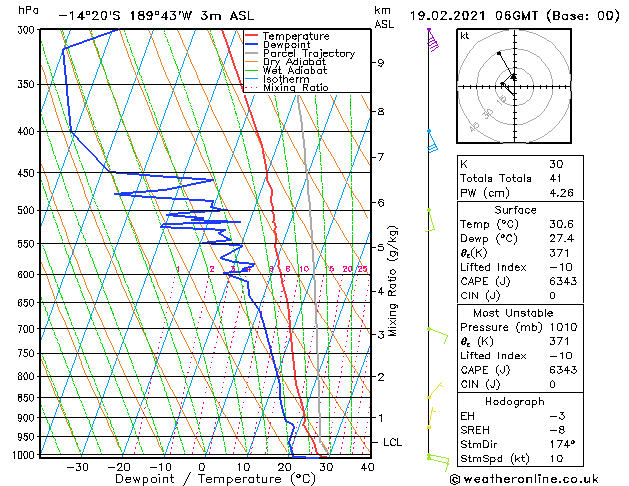The image size is (629, 486).
Task: Click the LCL marker label
Action: tap(392, 442)
